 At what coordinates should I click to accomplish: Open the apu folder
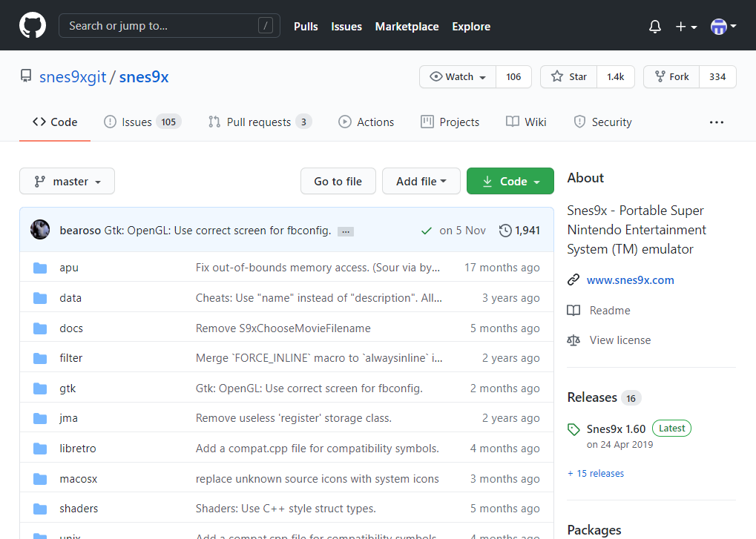click(x=69, y=268)
